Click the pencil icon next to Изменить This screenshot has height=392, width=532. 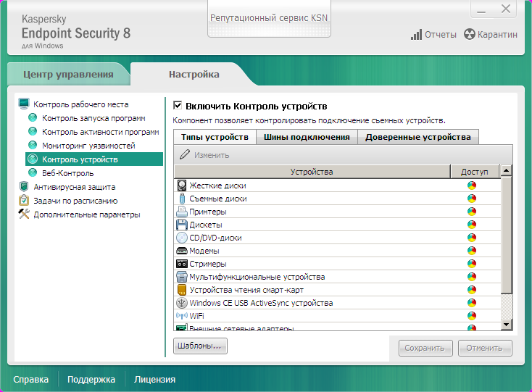pos(185,155)
